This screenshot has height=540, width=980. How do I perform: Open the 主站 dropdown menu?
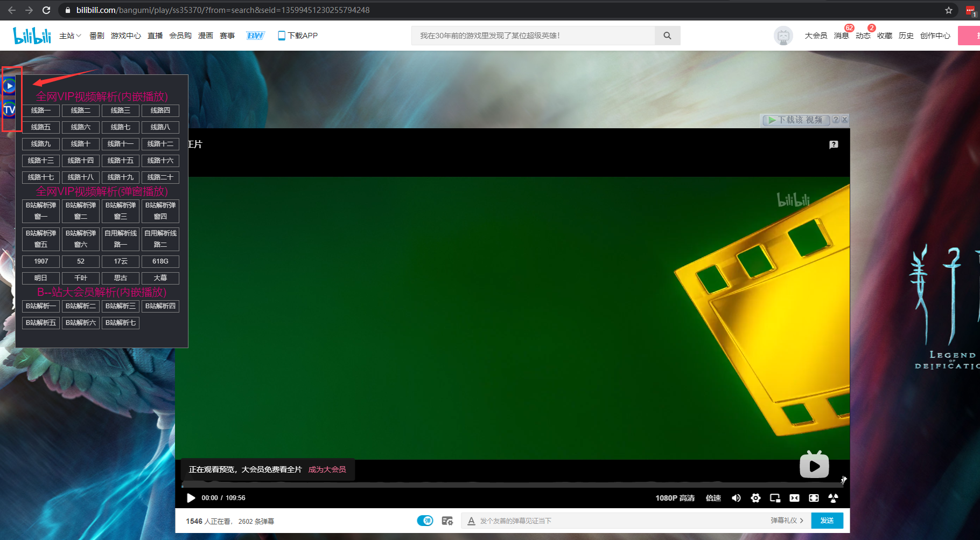(x=69, y=35)
